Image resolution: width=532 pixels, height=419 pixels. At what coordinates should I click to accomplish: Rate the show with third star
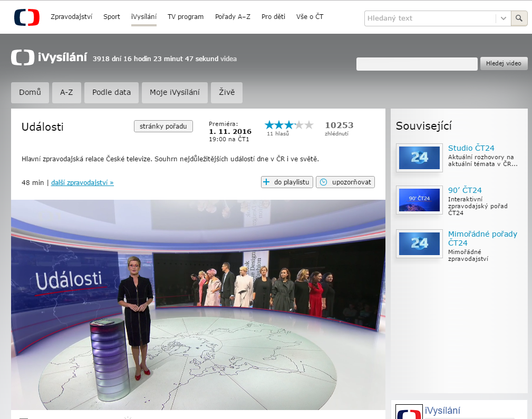click(289, 125)
